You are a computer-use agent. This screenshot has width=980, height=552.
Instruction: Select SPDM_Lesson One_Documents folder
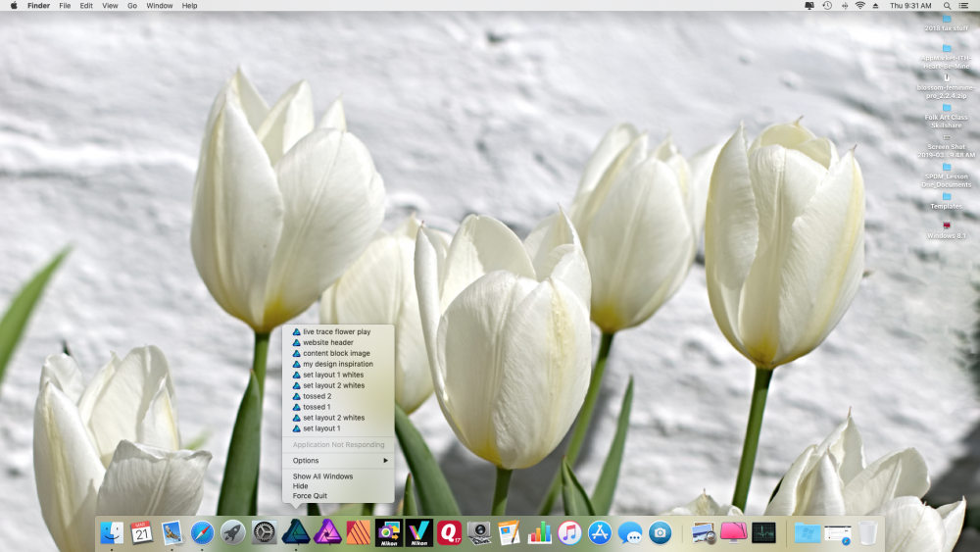click(x=947, y=176)
